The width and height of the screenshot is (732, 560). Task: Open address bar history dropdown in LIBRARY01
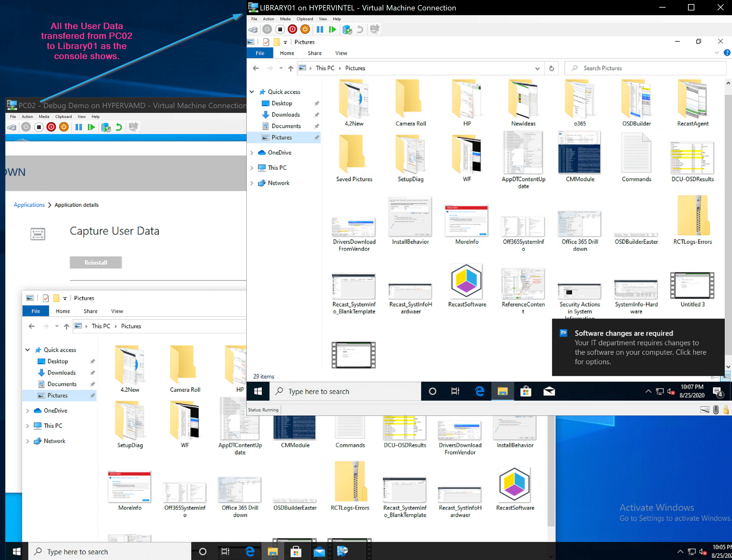(537, 68)
